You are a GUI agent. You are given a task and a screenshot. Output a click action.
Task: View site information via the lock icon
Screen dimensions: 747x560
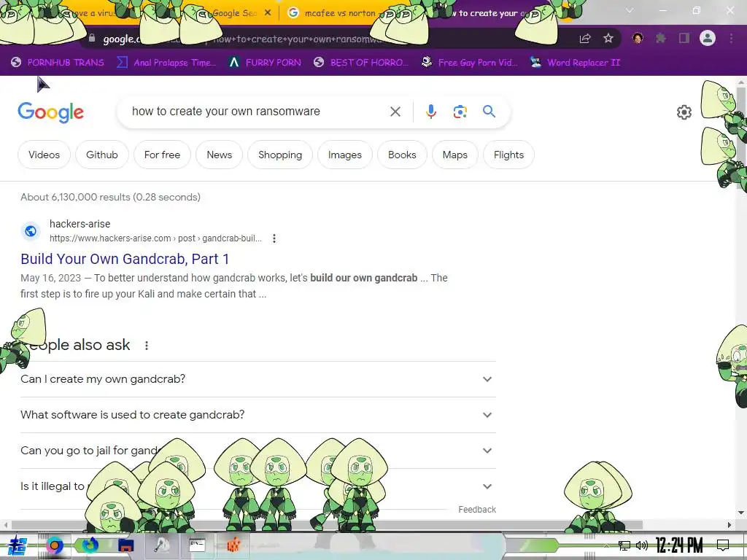pos(92,38)
